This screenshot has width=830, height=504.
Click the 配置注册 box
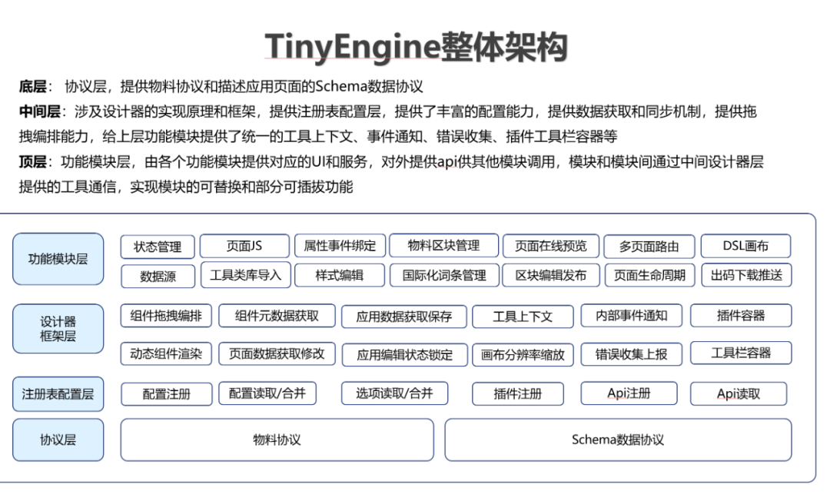167,394
